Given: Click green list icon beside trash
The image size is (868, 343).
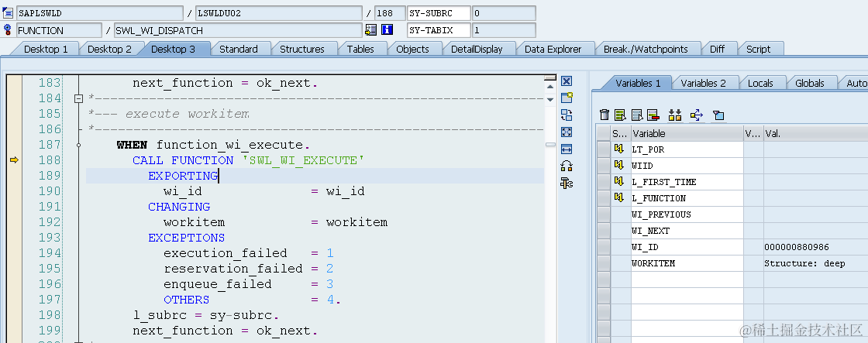Looking at the screenshot, I should point(621,115).
